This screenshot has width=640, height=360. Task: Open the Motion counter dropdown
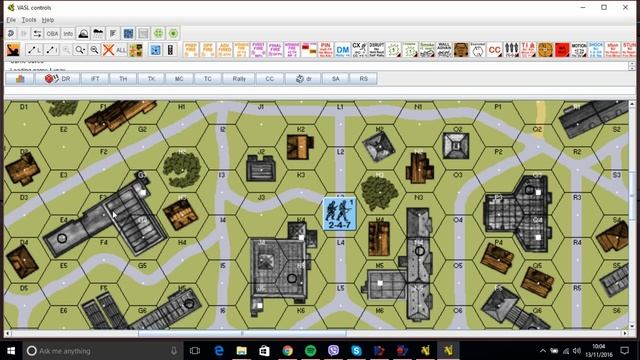579,49
